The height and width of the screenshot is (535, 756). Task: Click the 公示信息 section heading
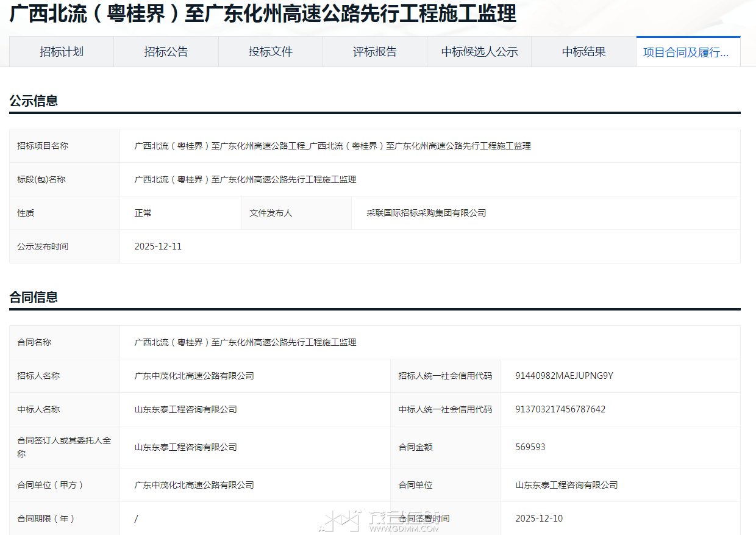pyautogui.click(x=34, y=101)
